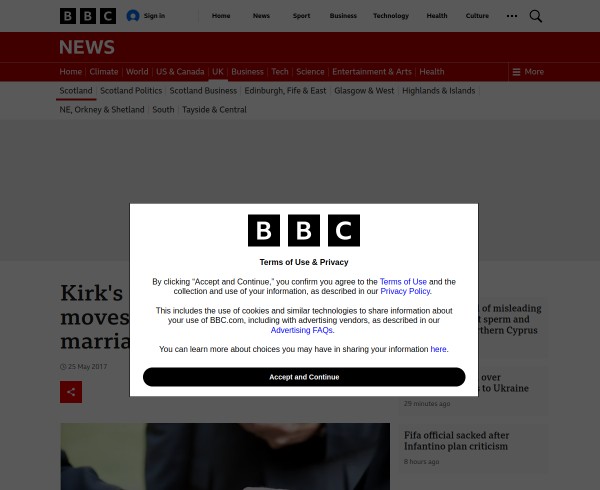
Task: Select Home in red news bar
Action: pyautogui.click(x=70, y=72)
